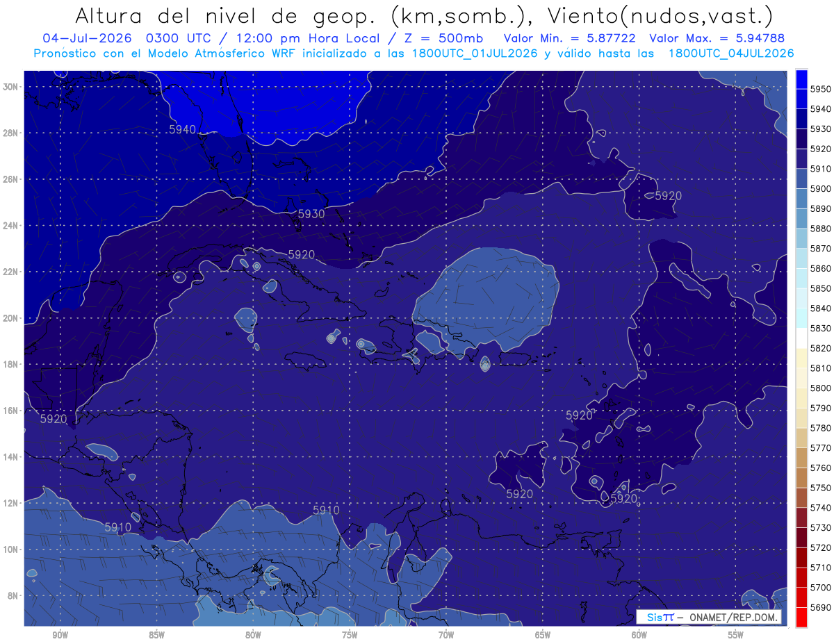Click the legend swatch between 5900 and 5910
The image size is (834, 644).
tap(801, 179)
